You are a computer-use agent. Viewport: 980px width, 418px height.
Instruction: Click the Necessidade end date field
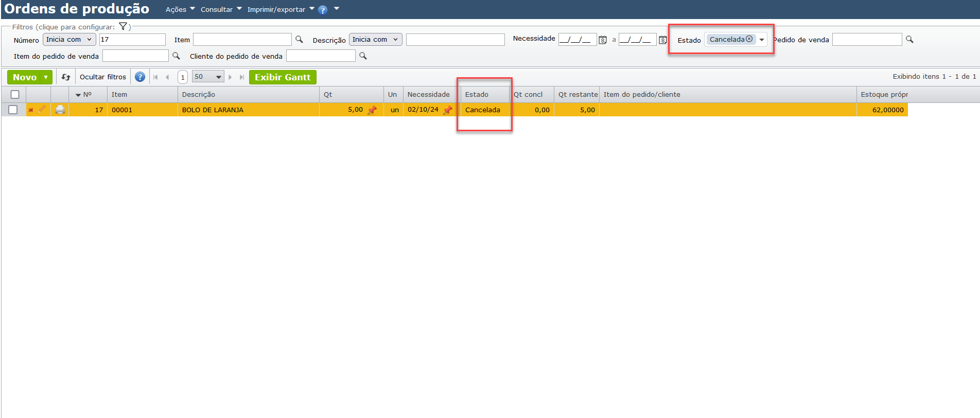[637, 39]
